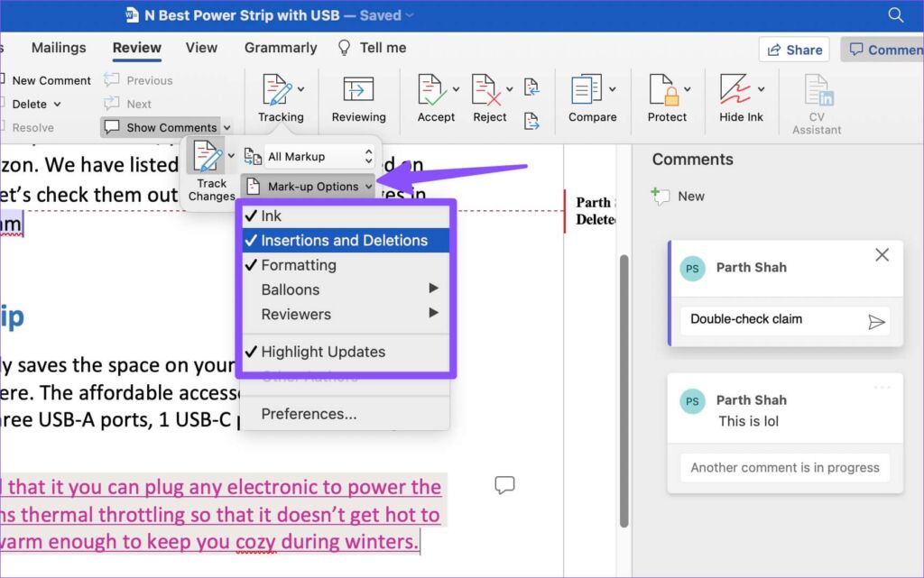924x578 pixels.
Task: Switch to the View tab
Action: [x=201, y=48]
